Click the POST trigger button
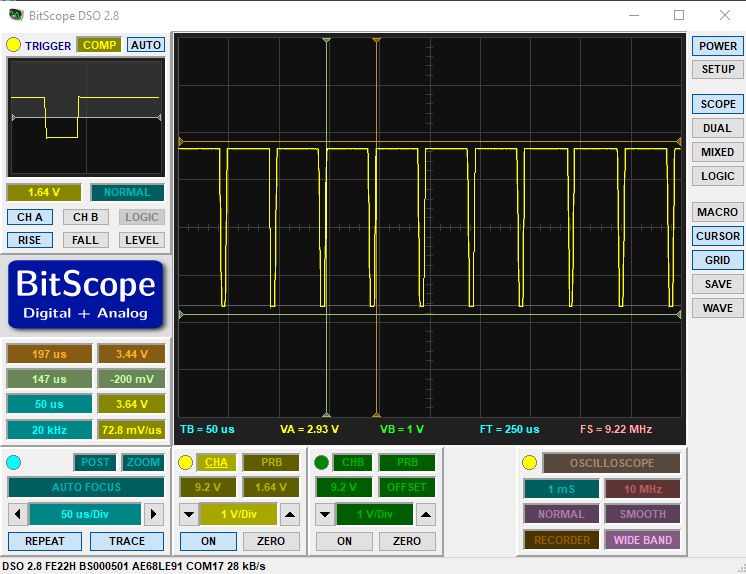The height and width of the screenshot is (574, 746). [95, 462]
